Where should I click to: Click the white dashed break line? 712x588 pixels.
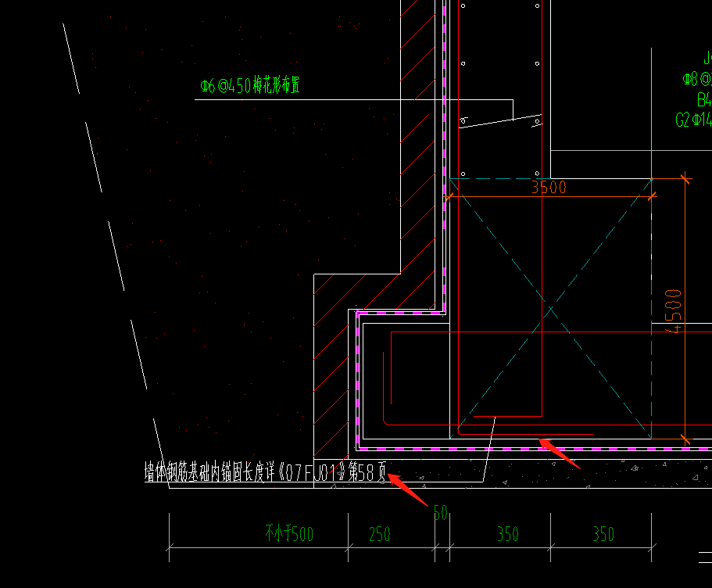pyautogui.click(x=116, y=256)
